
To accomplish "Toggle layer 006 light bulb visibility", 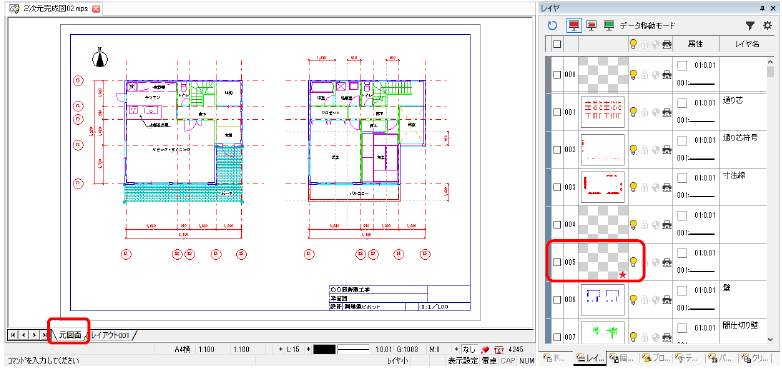I will pyautogui.click(x=634, y=299).
